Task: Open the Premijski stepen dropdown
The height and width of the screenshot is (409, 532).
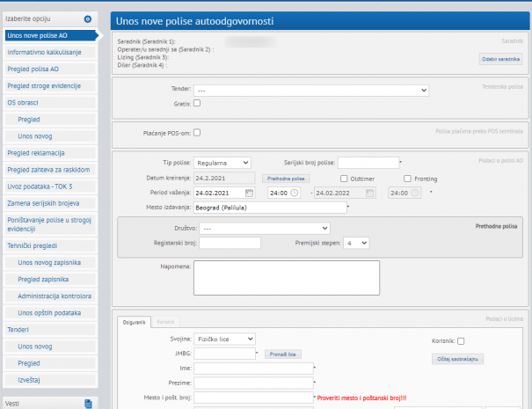Action: [357, 243]
